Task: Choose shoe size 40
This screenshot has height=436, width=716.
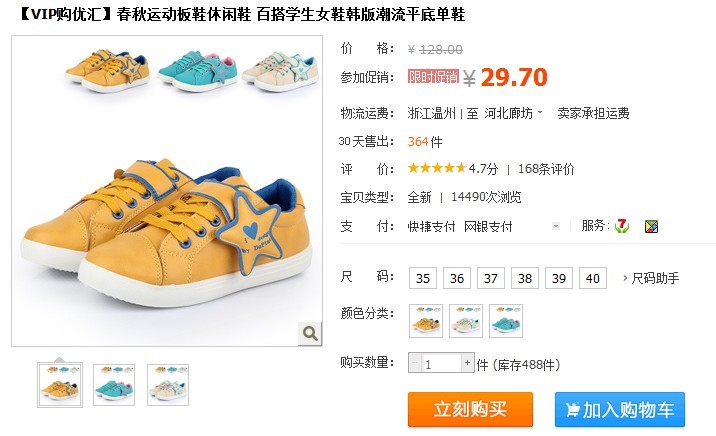Action: tap(593, 278)
